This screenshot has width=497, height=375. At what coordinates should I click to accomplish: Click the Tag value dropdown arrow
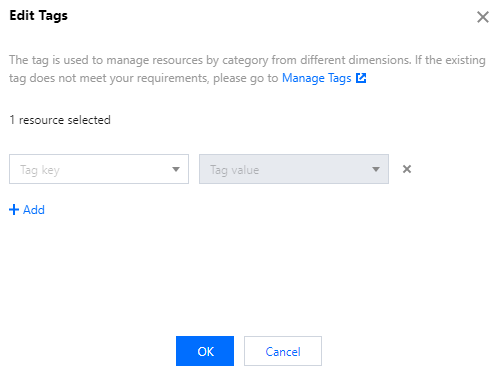[376, 169]
